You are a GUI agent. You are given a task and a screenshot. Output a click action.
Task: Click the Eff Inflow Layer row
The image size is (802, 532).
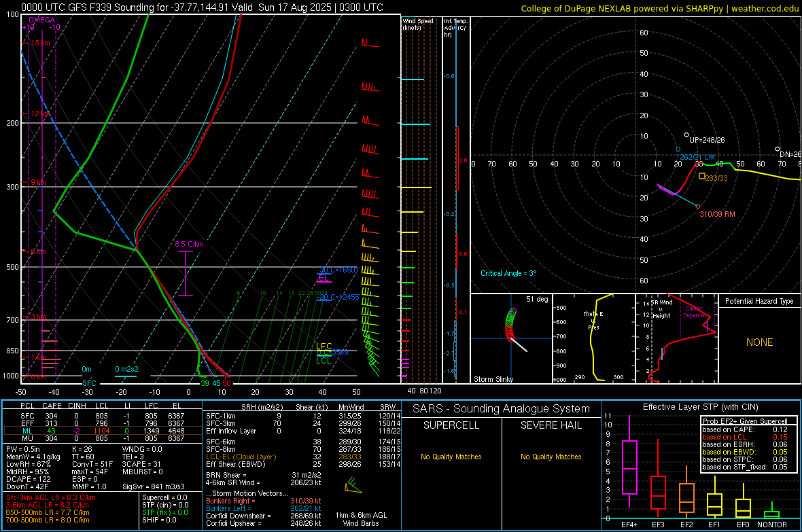pos(302,431)
